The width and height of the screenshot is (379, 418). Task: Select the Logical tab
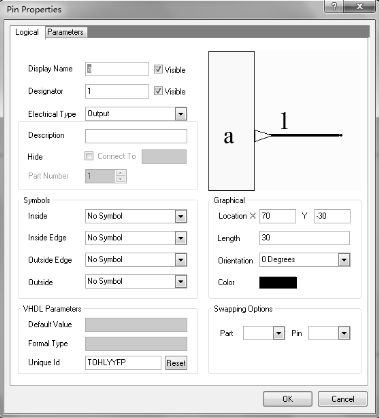click(27, 32)
